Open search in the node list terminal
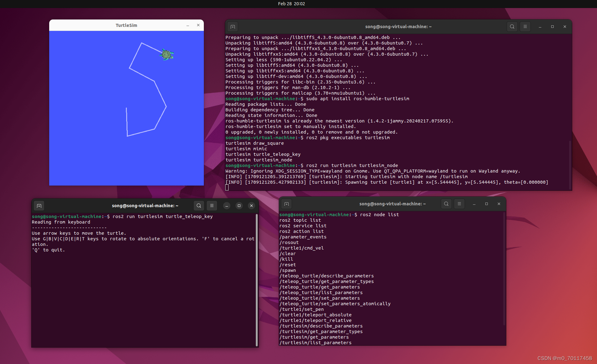Viewport: 597px width, 364px height. 446,204
